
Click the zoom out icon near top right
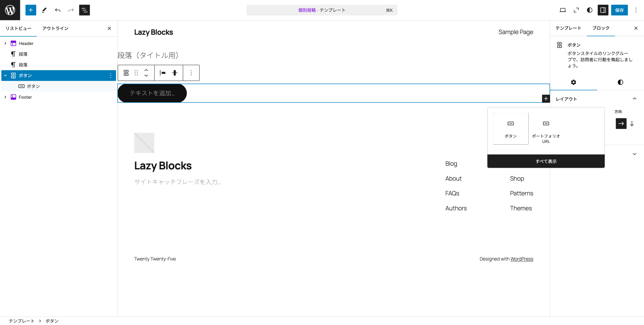point(576,10)
